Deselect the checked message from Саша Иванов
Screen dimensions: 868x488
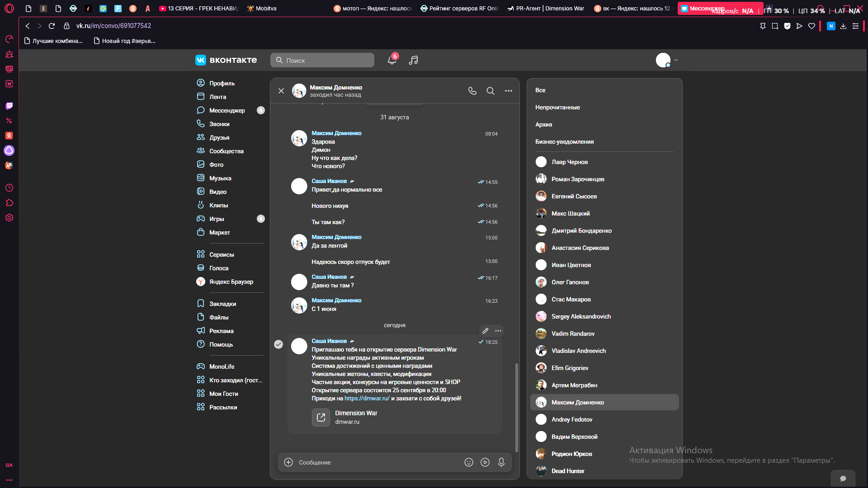tap(278, 344)
